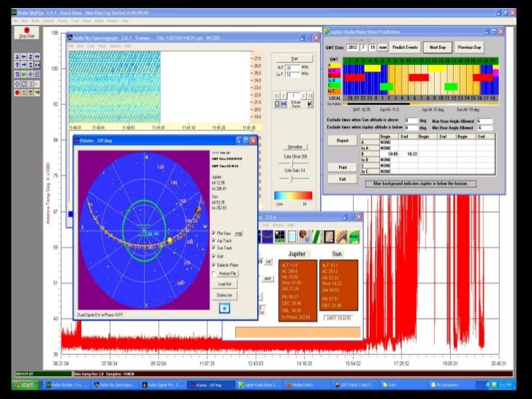The height and width of the screenshot is (399, 532).
Task: Go to next page in Spectrograph navigator
Action: pos(303,96)
